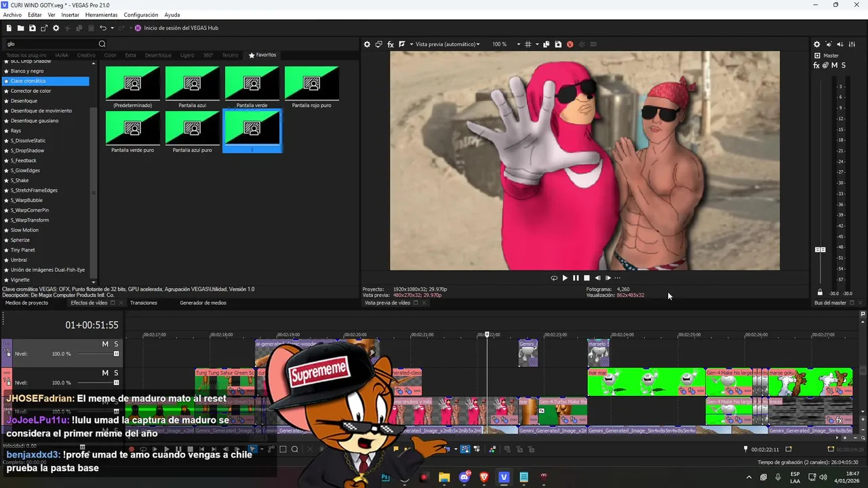Choose the Pantalla rojo puro preset

click(x=312, y=83)
